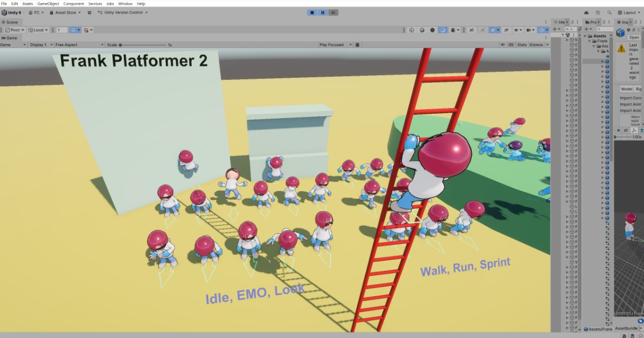Click the Project panel search field
Viewport: 644px width, 338px height.
605,29
